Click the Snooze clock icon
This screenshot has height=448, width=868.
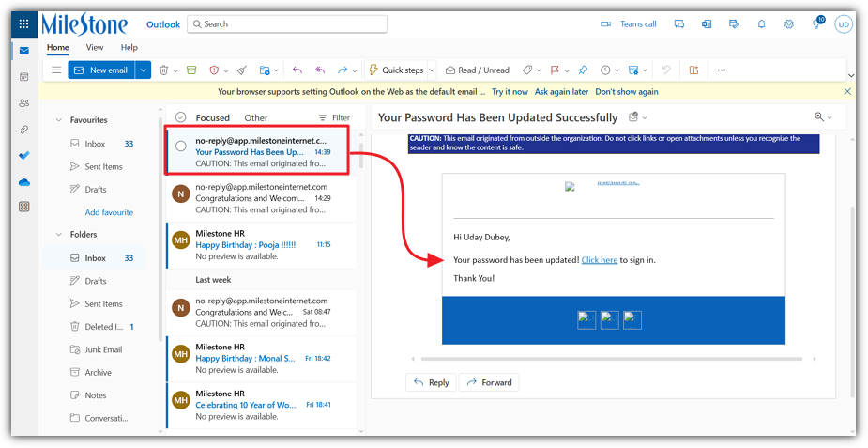605,70
